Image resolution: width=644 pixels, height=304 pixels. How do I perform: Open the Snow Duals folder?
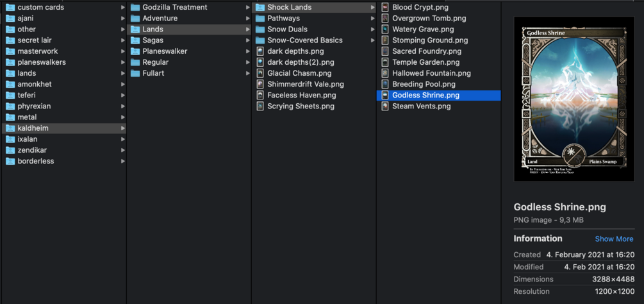coord(287,30)
